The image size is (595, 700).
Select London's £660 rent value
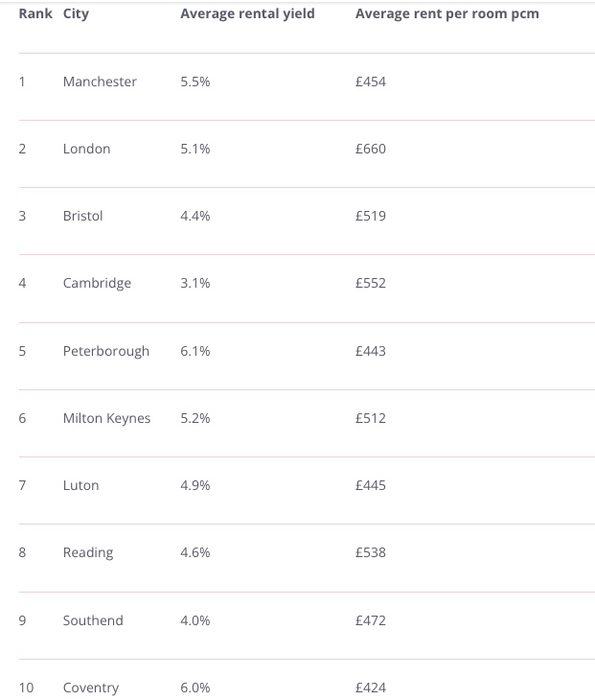(370, 149)
